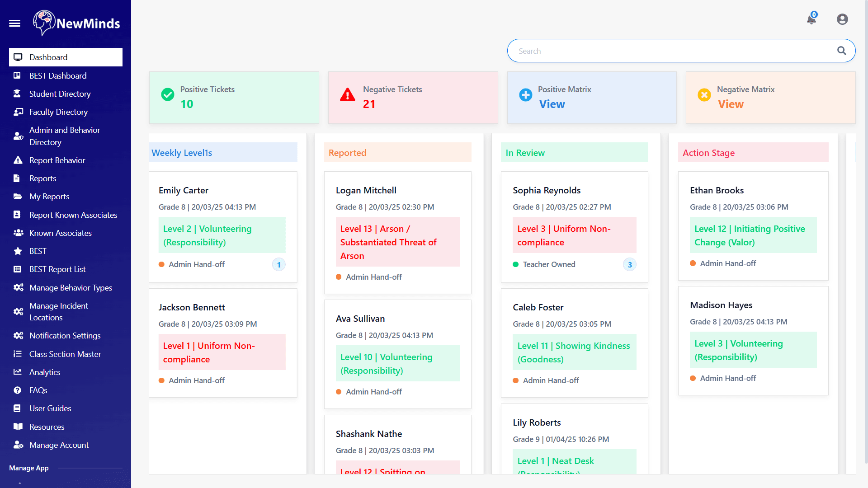Click the Teacher Owned status dot on Sophia Reynolds
This screenshot has width=868, height=488.
(516, 264)
